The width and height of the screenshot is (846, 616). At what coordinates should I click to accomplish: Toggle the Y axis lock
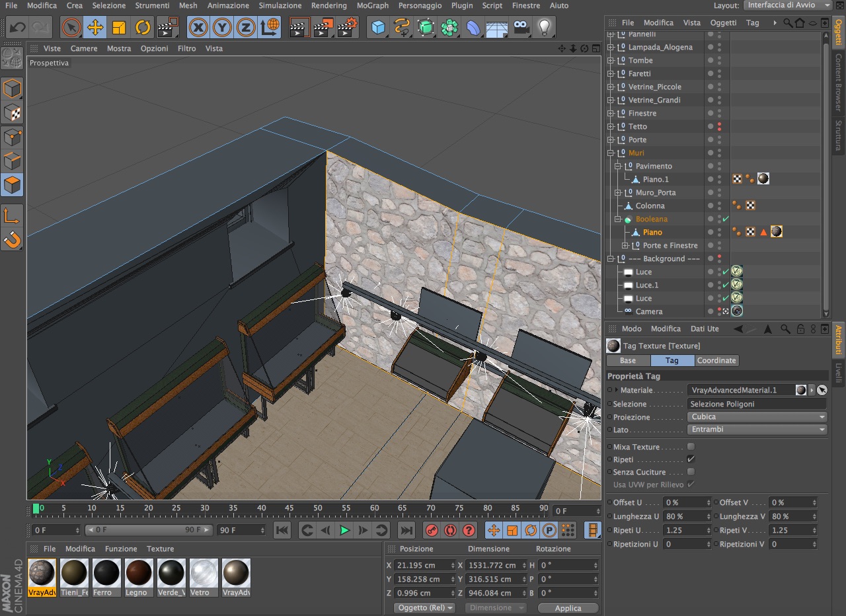[222, 28]
